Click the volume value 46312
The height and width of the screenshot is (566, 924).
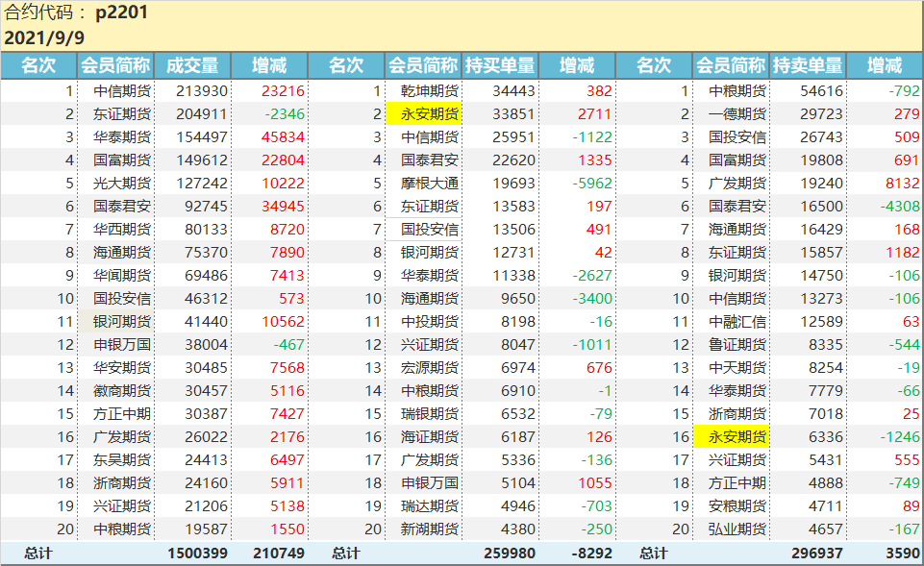pyautogui.click(x=206, y=299)
